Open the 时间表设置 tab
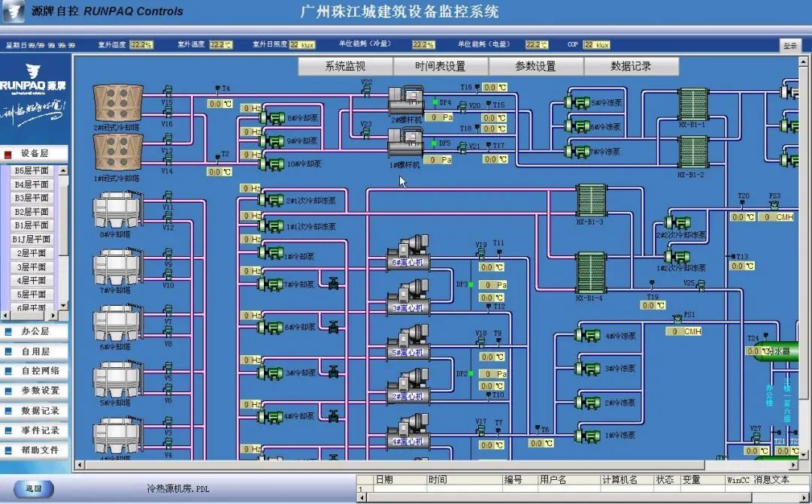This screenshot has height=504, width=812. (441, 66)
